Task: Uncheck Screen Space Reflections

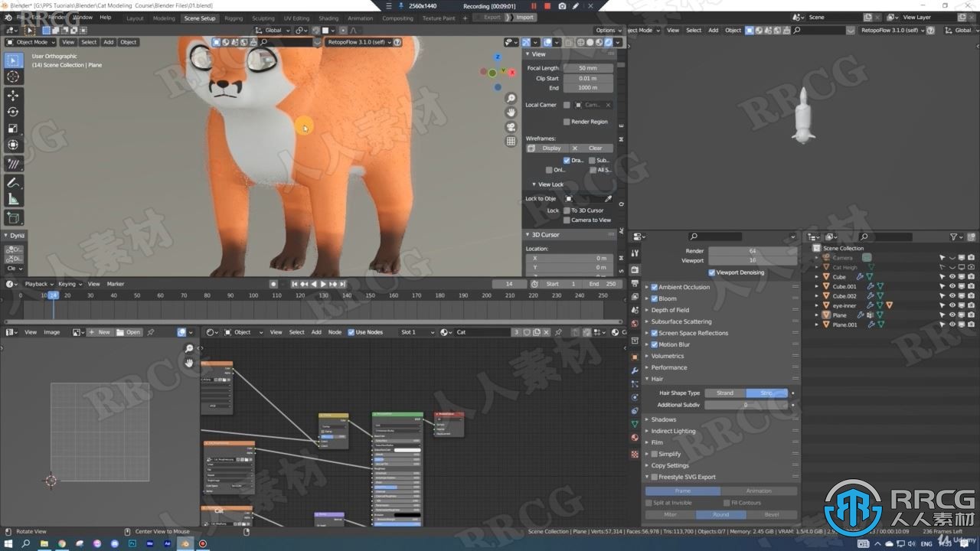Action: pyautogui.click(x=654, y=333)
